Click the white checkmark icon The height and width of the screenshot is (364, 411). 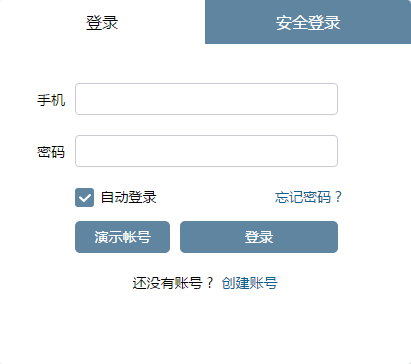(84, 198)
